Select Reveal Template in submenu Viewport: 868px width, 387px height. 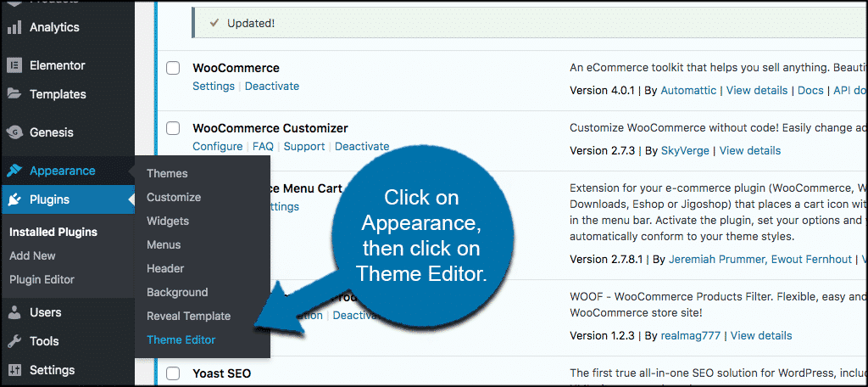[x=189, y=317]
